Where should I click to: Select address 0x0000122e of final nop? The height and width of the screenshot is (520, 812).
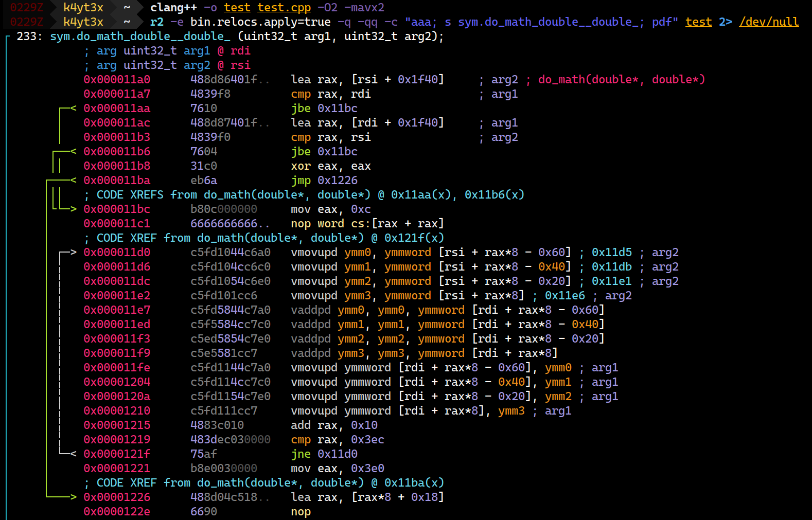pos(117,512)
